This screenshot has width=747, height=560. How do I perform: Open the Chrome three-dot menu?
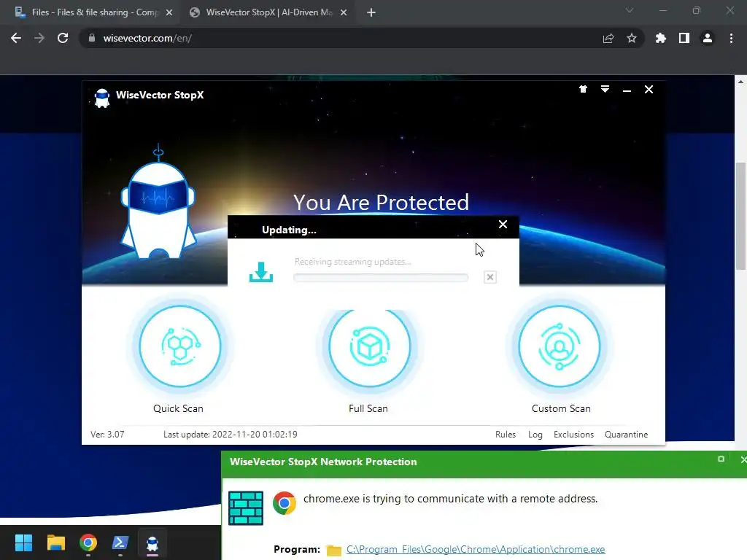pos(731,38)
